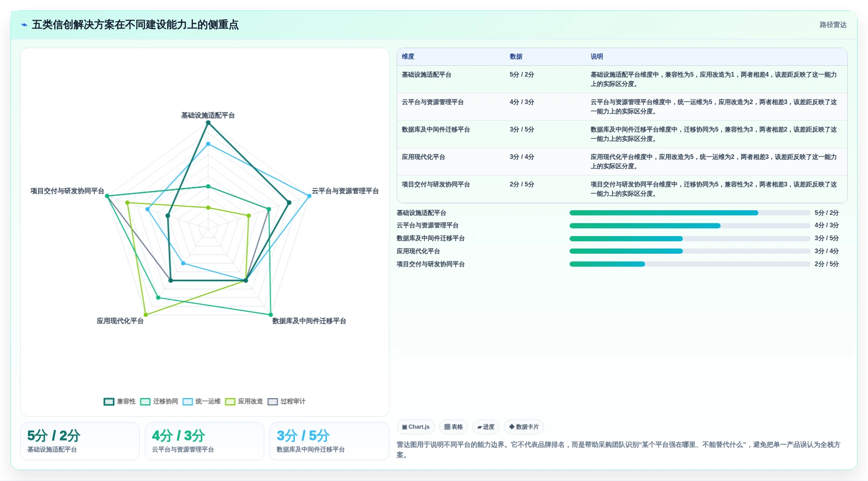Click the 项目交付与研发协同平台 radar axis label
This screenshot has width=868, height=481.
[x=67, y=191]
